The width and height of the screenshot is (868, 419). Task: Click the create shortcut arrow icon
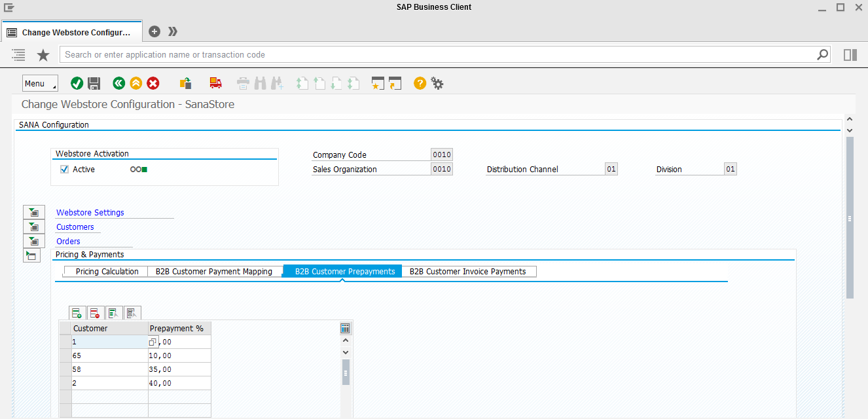(x=394, y=83)
